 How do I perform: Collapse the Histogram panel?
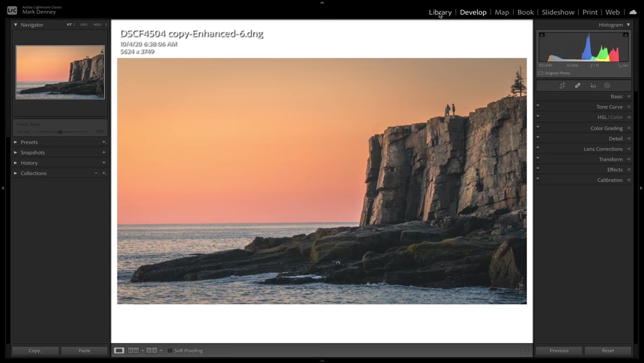click(628, 25)
